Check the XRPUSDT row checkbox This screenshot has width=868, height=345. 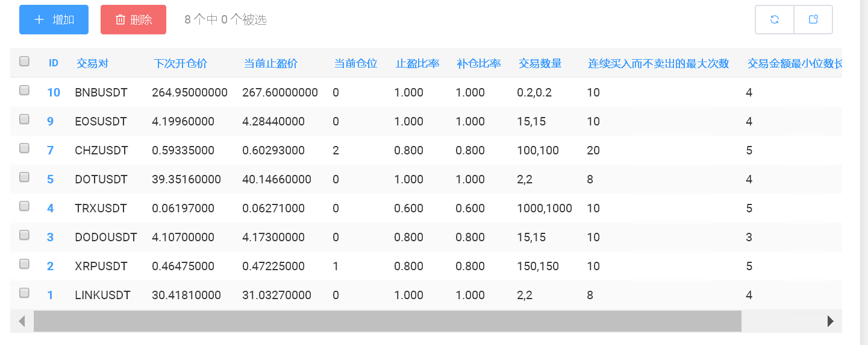pos(24,264)
